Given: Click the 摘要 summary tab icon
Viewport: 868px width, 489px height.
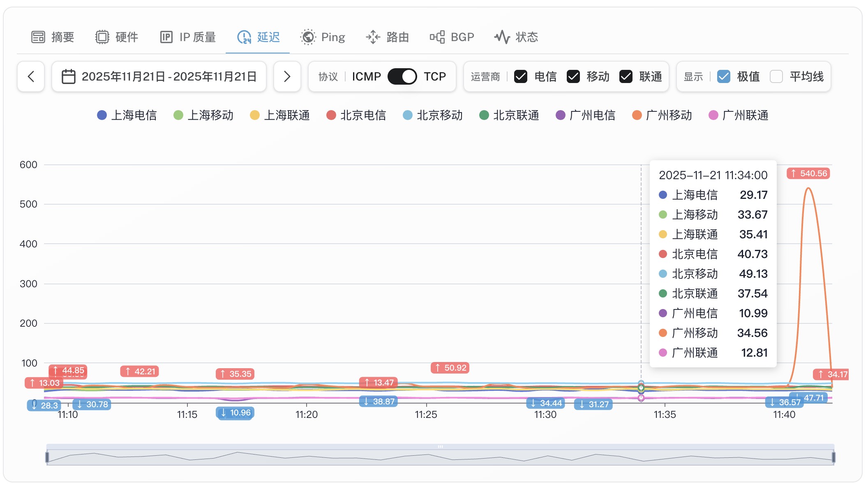Looking at the screenshot, I should (38, 37).
